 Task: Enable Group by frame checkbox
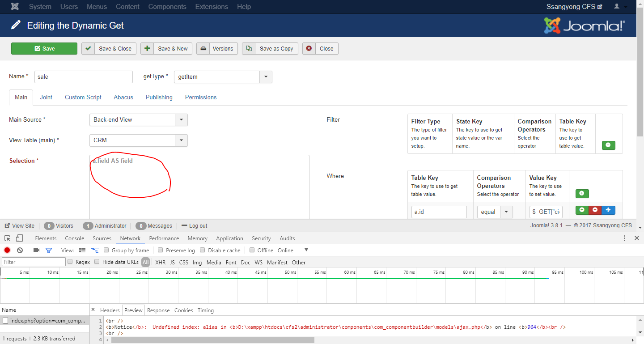pos(106,250)
